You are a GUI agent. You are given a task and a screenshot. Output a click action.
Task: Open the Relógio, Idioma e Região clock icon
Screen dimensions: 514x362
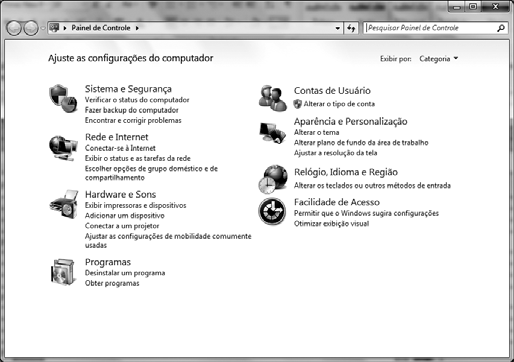point(273,179)
